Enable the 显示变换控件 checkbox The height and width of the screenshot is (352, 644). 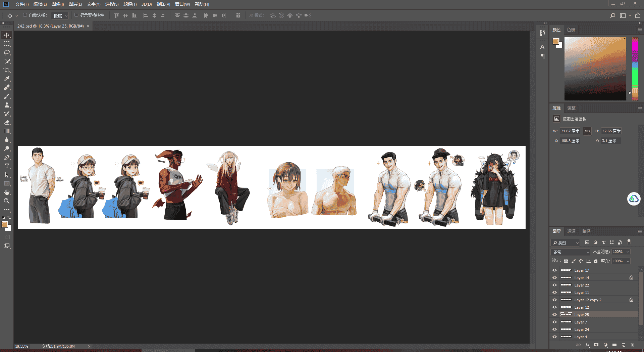(76, 15)
